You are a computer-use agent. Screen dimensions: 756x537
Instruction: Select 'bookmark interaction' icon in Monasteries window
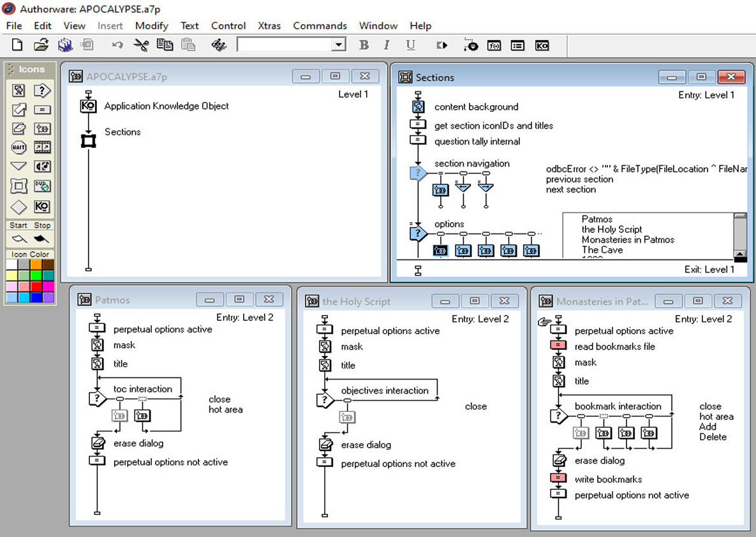point(558,416)
